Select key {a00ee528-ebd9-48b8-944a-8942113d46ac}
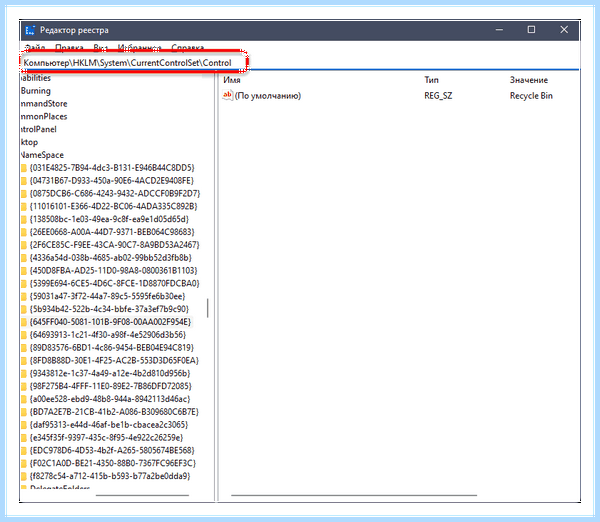 110,399
